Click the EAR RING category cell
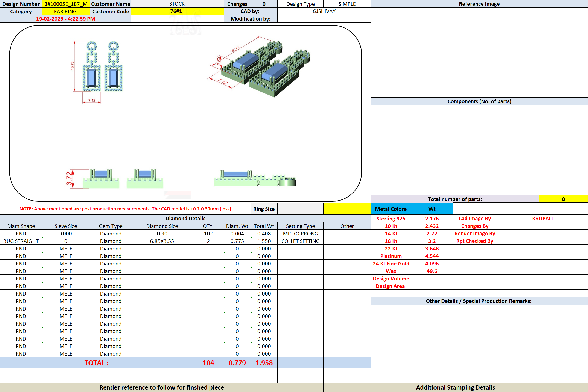 [x=66, y=11]
